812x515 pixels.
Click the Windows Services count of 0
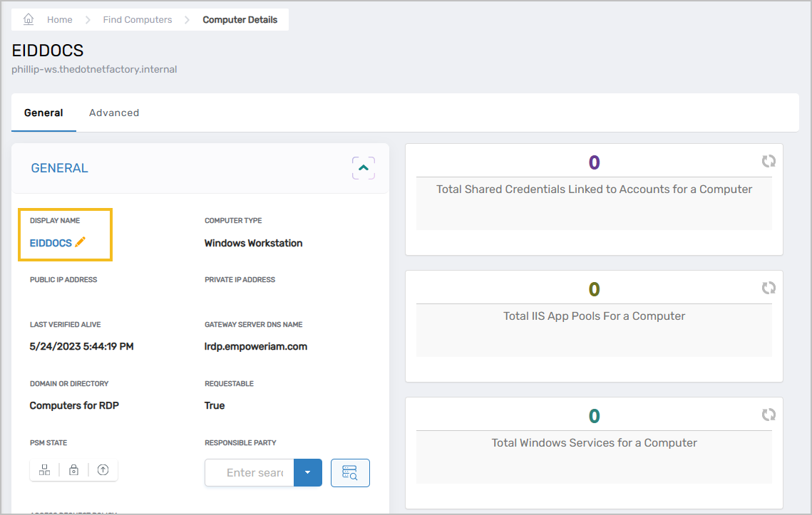click(594, 416)
